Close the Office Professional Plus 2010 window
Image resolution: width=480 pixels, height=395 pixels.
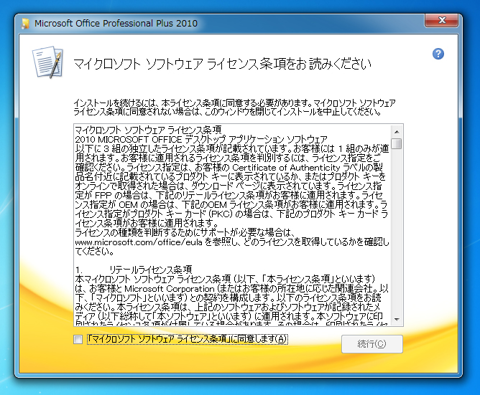pyautogui.click(x=442, y=20)
